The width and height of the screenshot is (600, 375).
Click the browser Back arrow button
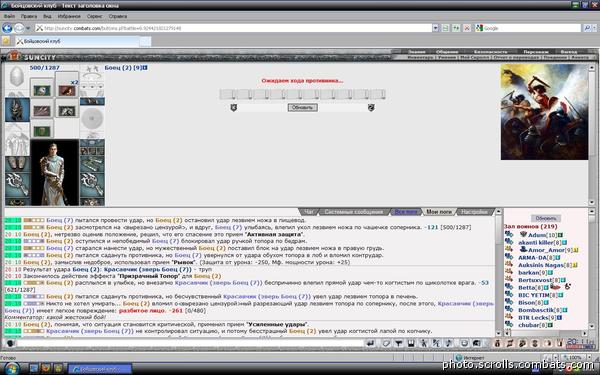click(7, 28)
